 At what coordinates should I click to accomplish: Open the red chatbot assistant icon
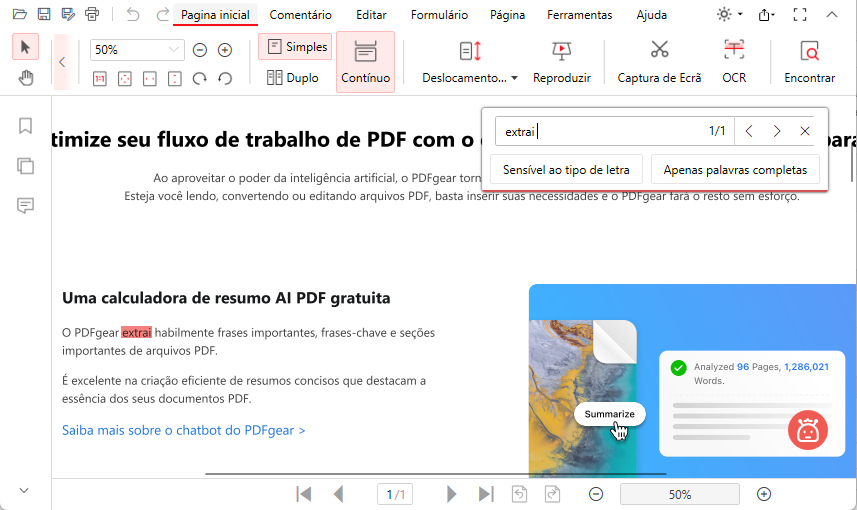click(808, 430)
